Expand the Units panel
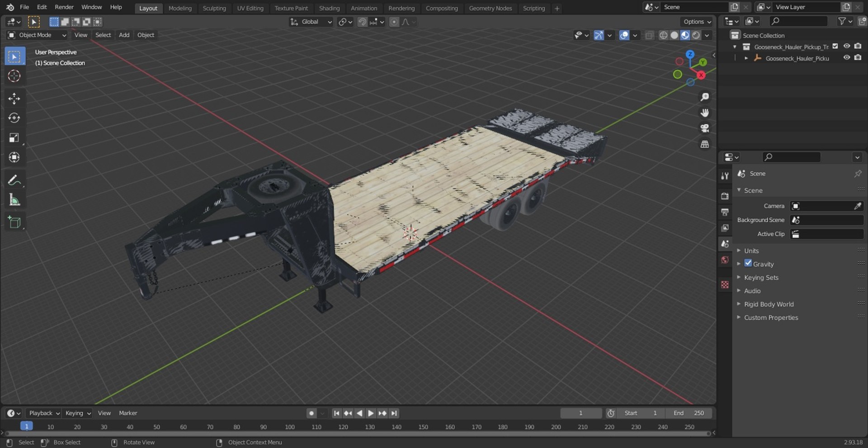 pyautogui.click(x=751, y=250)
